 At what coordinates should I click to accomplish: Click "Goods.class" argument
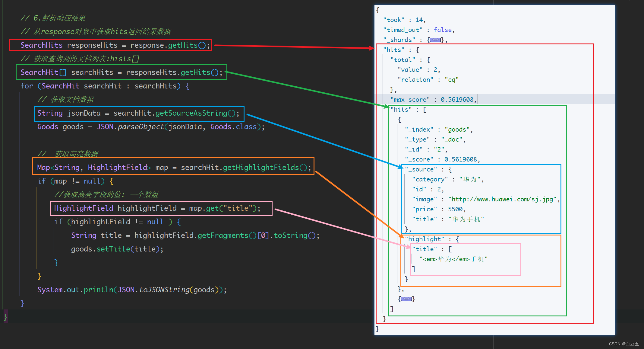point(234,127)
